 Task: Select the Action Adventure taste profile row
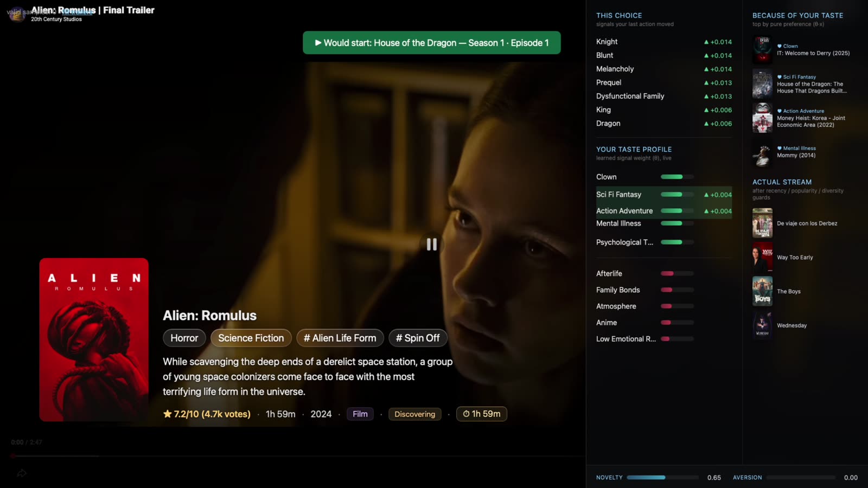(664, 211)
